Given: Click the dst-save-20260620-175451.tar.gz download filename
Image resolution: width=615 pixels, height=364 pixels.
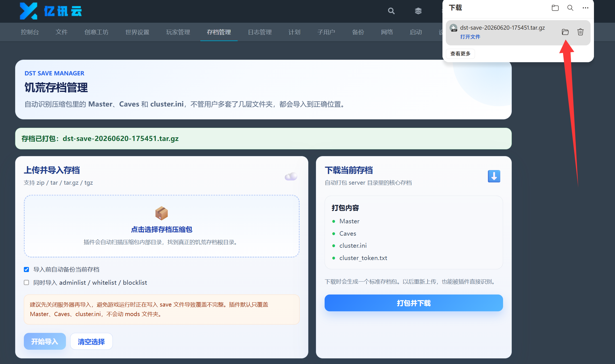Looking at the screenshot, I should click(502, 28).
